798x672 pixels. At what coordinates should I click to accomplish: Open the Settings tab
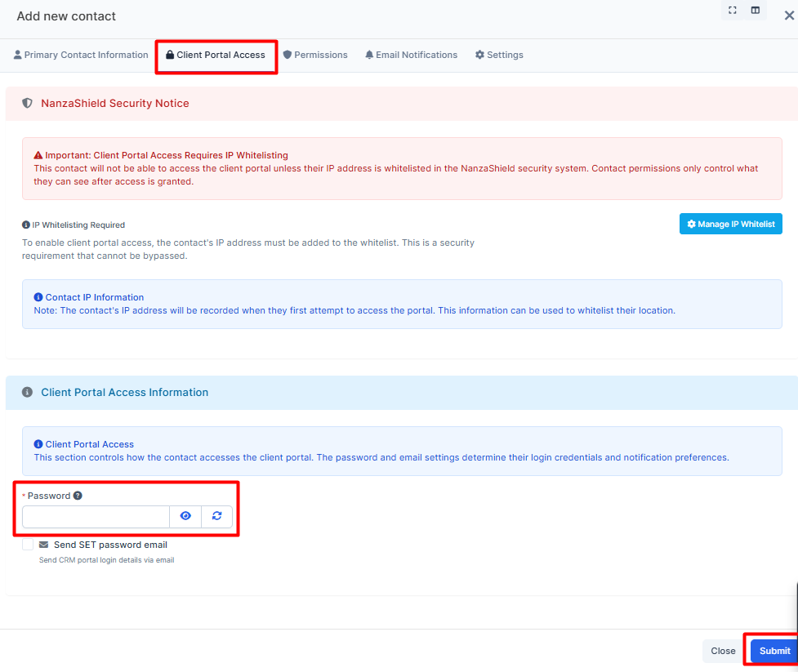(x=499, y=55)
